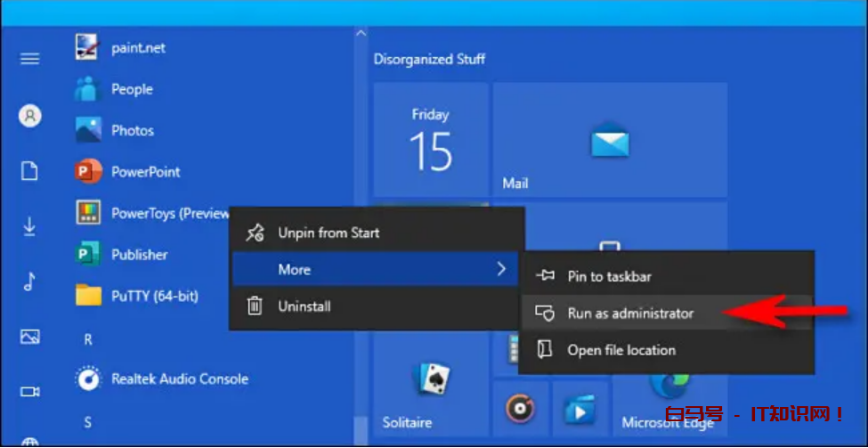Click Unpin from Start

(329, 232)
